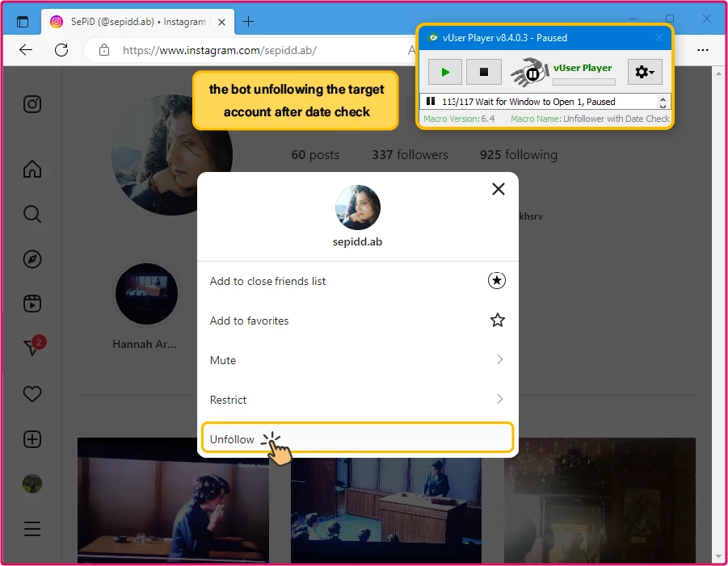Click page scrollbar down arrow
Screen dimensions: 728x566
[719, 556]
